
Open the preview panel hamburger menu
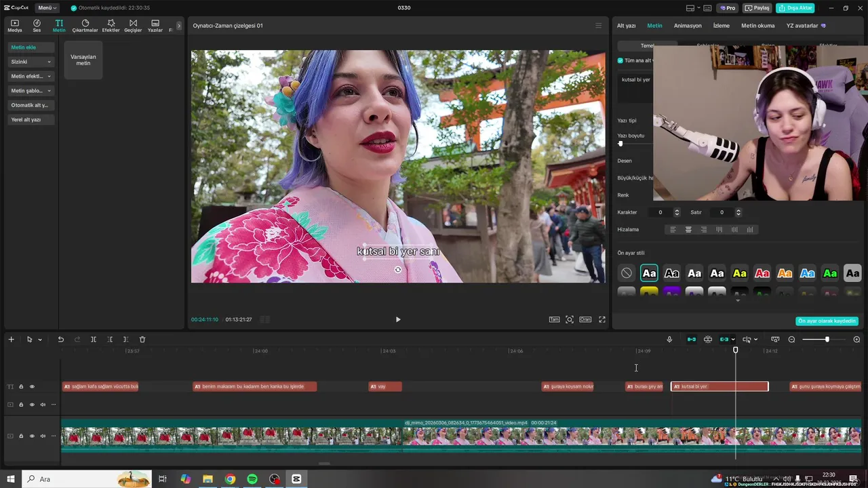[598, 26]
